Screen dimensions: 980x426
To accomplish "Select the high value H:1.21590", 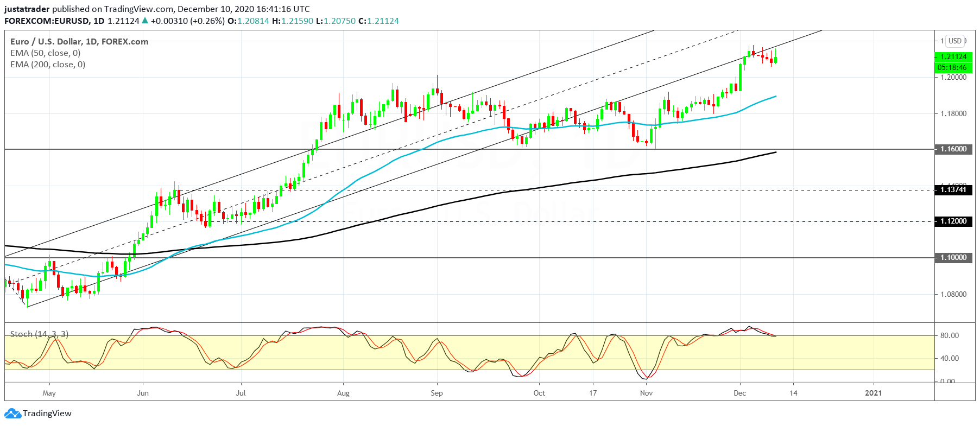I will [x=293, y=21].
